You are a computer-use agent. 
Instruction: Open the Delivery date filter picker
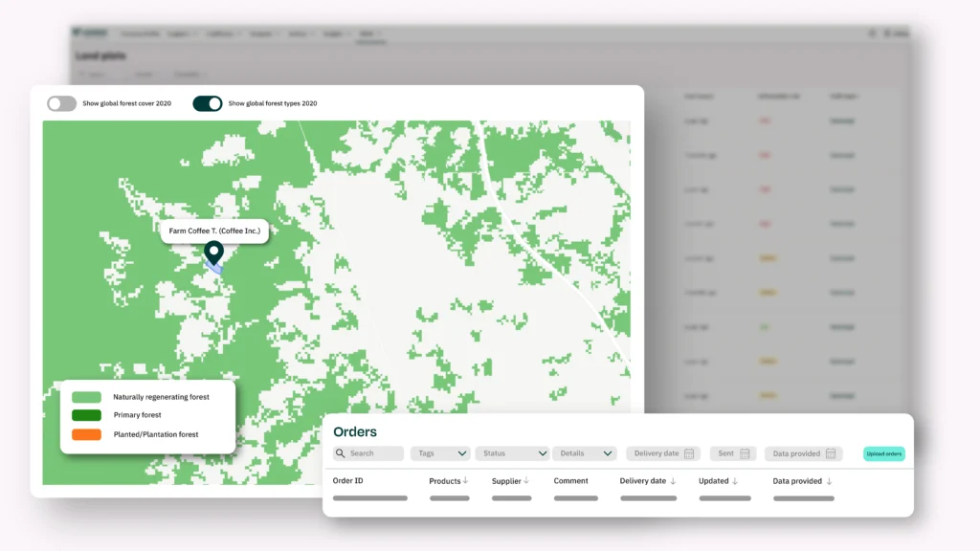tap(663, 453)
